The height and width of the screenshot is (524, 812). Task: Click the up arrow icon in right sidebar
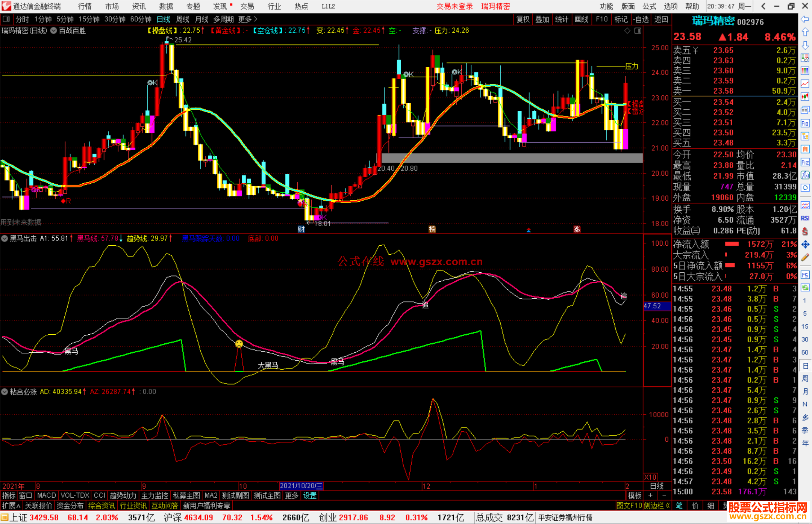[x=805, y=32]
